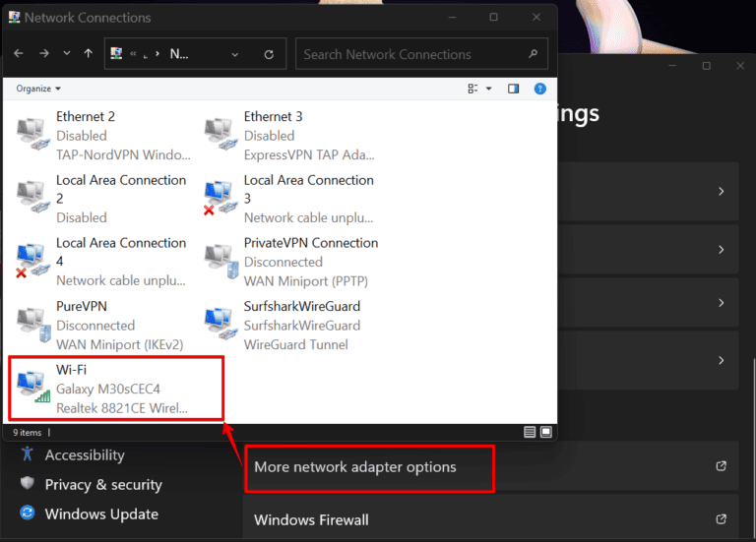Open the Organize dropdown menu
Image resolution: width=756 pixels, height=542 pixels.
click(x=38, y=89)
